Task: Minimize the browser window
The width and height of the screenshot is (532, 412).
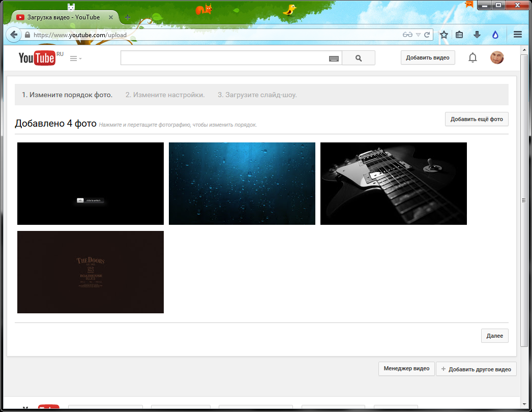Action: tap(485, 5)
